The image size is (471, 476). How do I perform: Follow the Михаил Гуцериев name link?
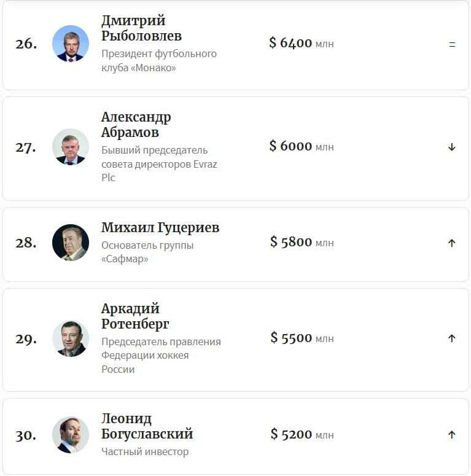click(160, 228)
